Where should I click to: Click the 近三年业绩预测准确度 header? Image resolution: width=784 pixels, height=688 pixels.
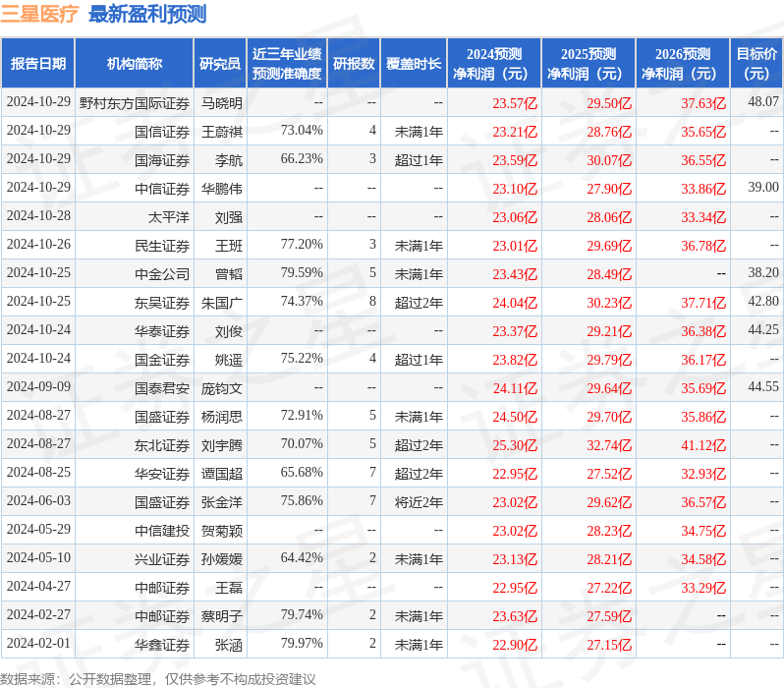tap(287, 64)
